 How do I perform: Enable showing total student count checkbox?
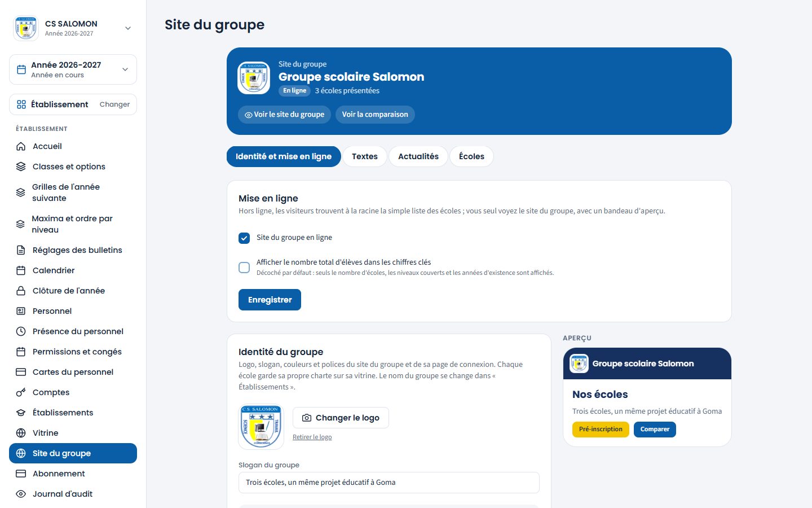tap(244, 268)
